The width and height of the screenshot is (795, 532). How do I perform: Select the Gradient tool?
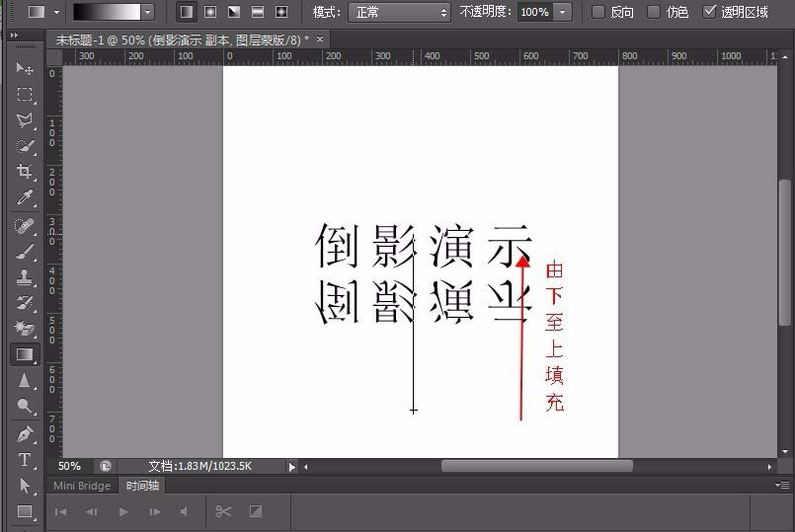tap(25, 354)
